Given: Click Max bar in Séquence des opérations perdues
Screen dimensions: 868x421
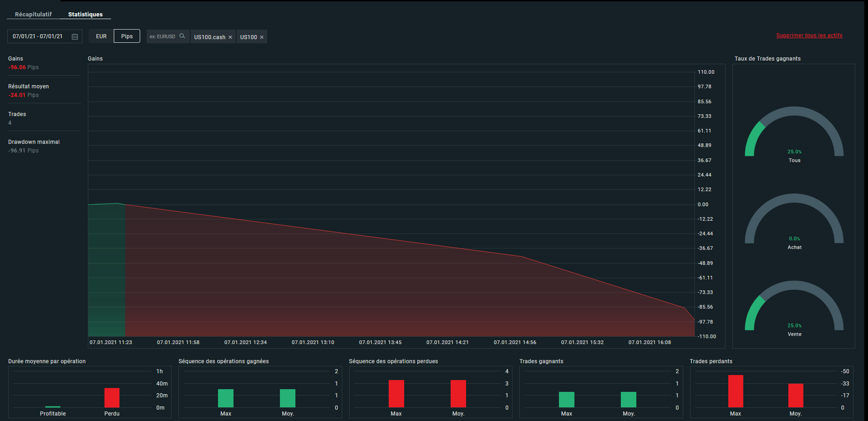Looking at the screenshot, I should click(396, 394).
